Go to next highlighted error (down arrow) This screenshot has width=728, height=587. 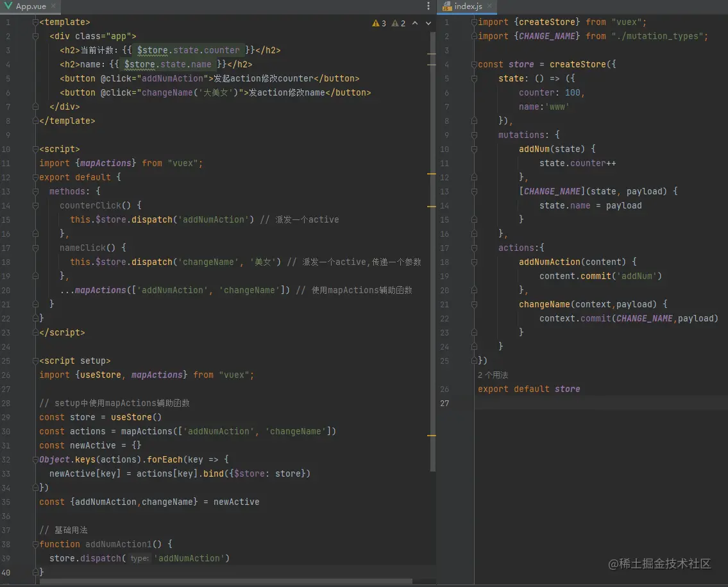pyautogui.click(x=428, y=23)
